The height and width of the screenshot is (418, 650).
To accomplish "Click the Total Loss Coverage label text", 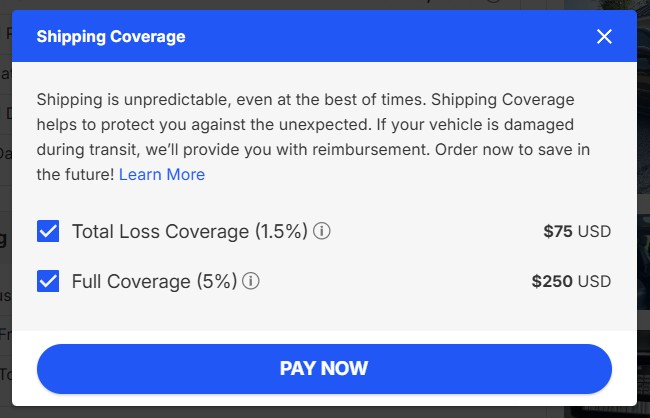I will click(160, 232).
